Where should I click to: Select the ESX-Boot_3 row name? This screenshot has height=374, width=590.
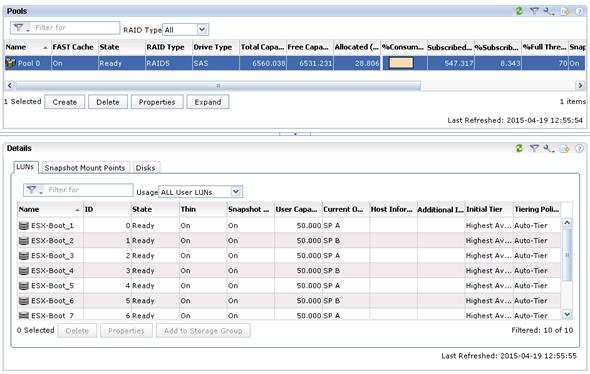click(x=52, y=256)
